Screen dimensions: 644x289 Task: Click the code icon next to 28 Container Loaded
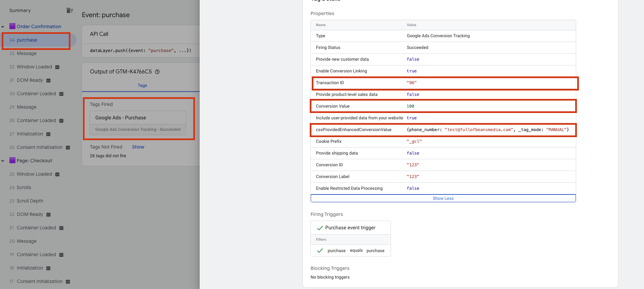61,121
